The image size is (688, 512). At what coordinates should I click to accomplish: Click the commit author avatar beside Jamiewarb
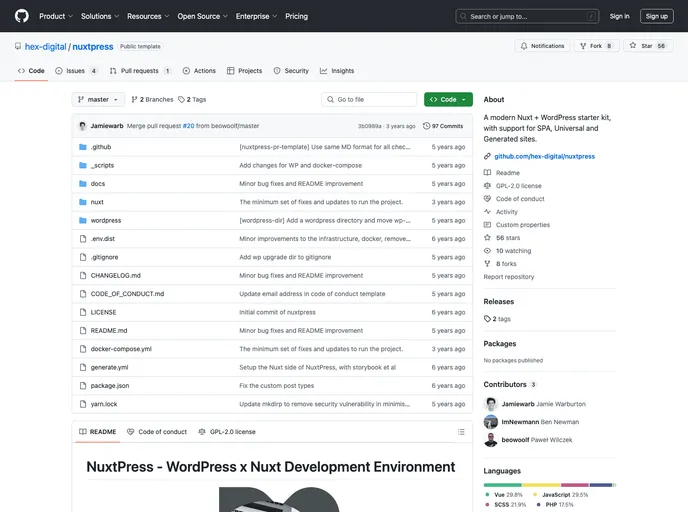82,126
